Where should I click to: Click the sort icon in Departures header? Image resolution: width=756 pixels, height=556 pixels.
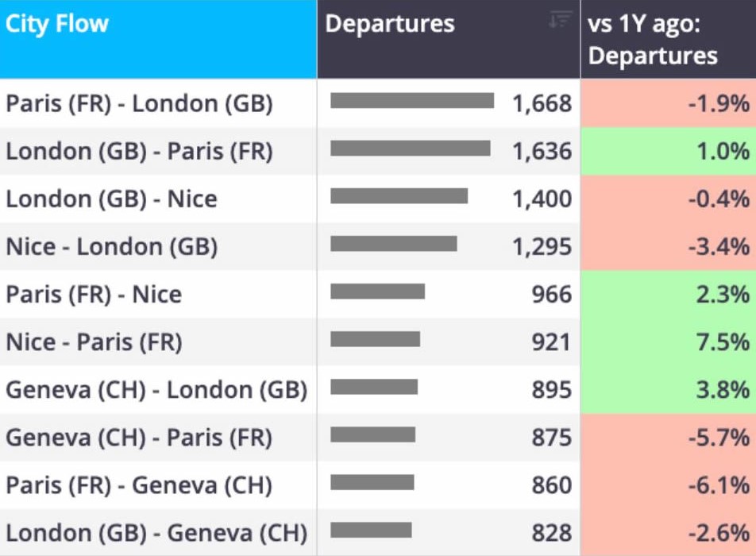click(561, 20)
